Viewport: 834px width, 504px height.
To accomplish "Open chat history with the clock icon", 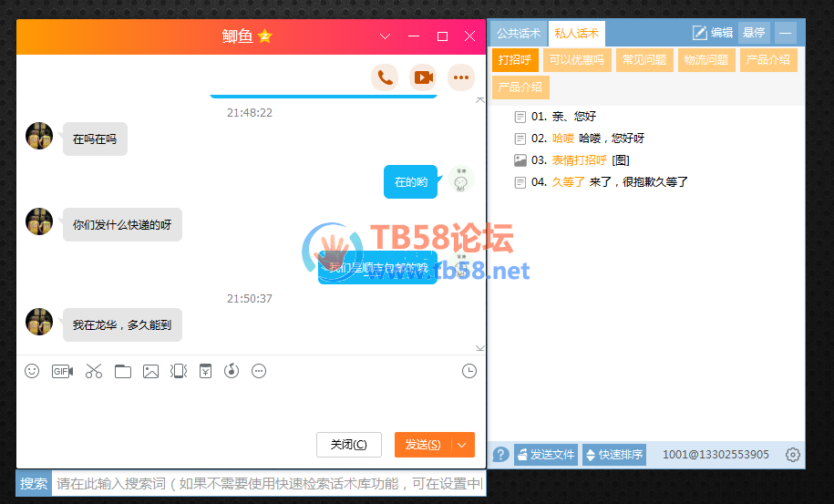I will (469, 371).
